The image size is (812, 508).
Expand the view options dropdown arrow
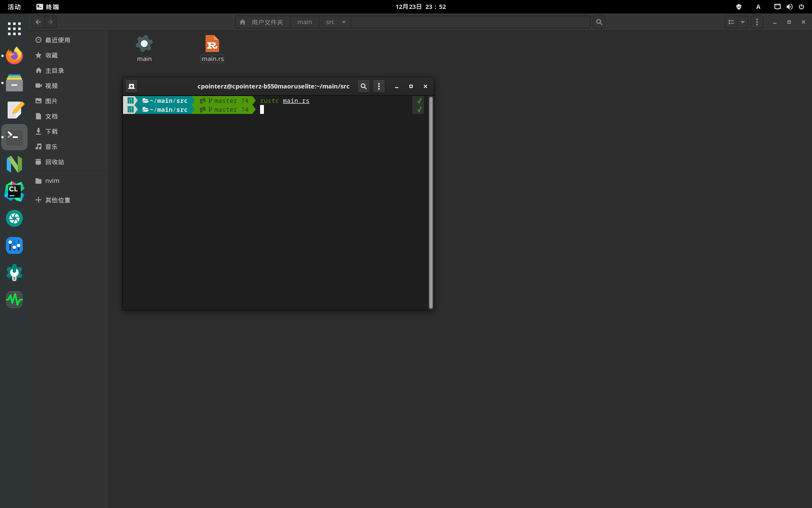[743, 22]
